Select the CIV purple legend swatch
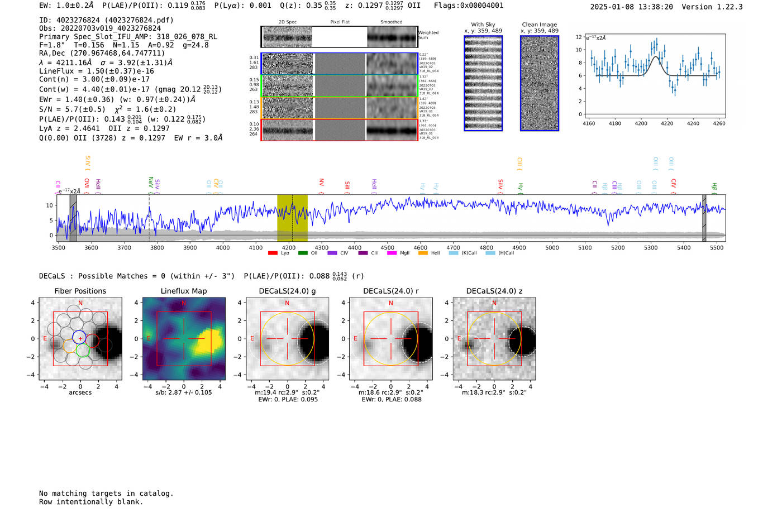The width and height of the screenshot is (782, 532). 332,253
